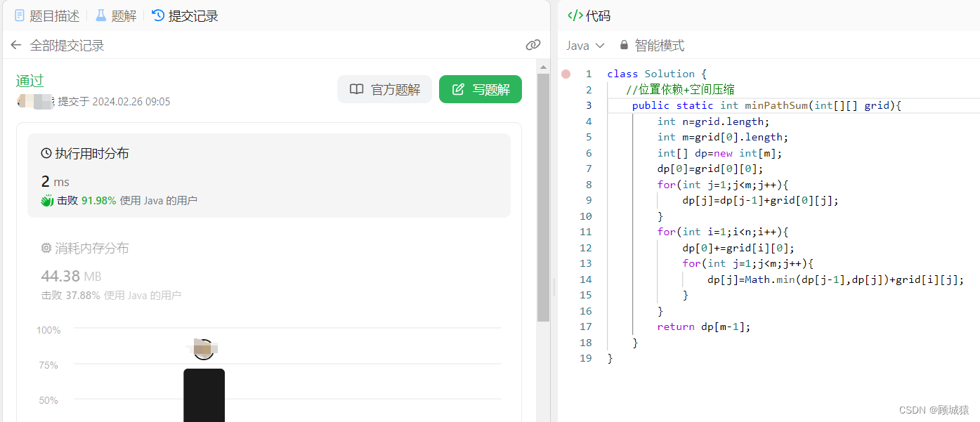Image resolution: width=980 pixels, height=422 pixels.
Task: Click the blurred user avatar near 提交于
Action: click(35, 101)
